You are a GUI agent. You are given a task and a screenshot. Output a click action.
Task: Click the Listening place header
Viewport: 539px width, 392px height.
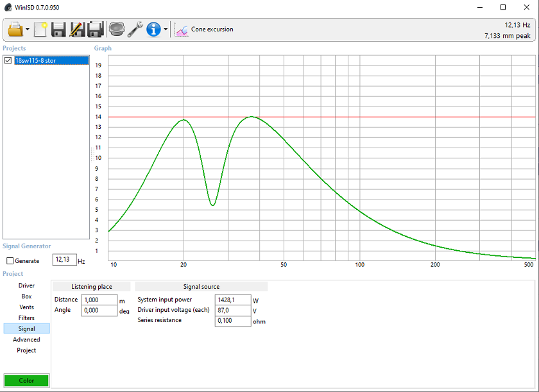click(x=91, y=287)
